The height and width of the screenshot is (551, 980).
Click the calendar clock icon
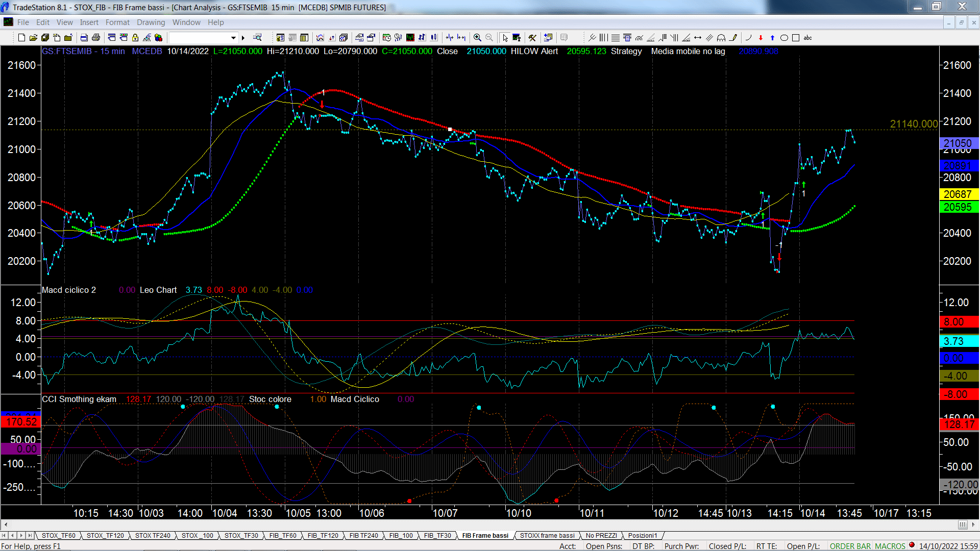click(386, 38)
